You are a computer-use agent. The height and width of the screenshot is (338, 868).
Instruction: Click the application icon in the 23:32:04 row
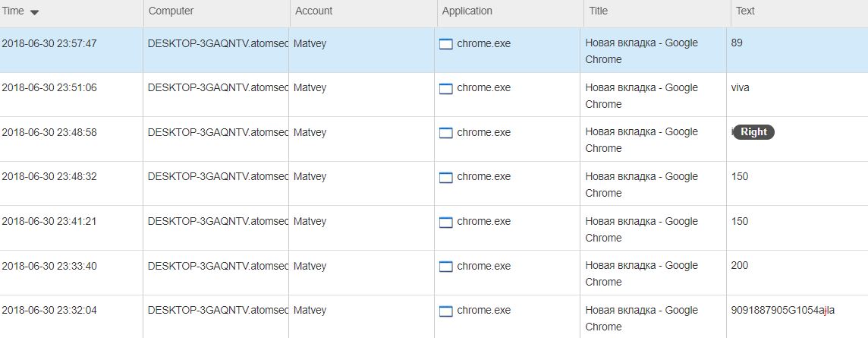point(446,311)
